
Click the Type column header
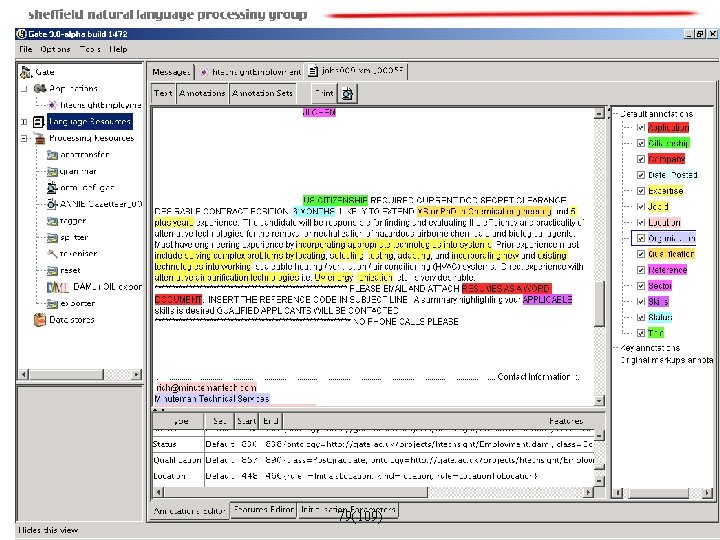coord(179,421)
